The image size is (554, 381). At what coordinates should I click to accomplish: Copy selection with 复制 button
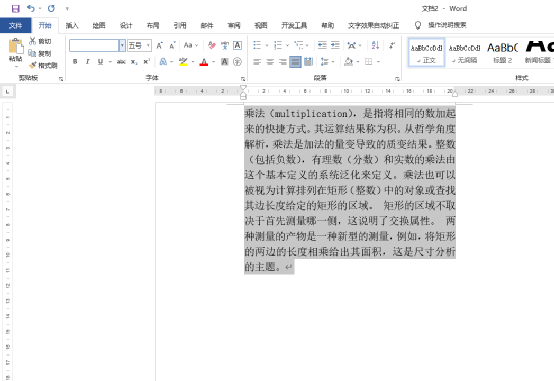[40, 53]
